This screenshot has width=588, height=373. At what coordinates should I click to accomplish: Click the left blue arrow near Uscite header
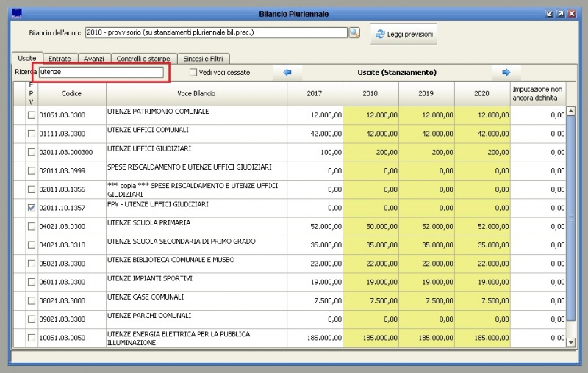coord(287,73)
